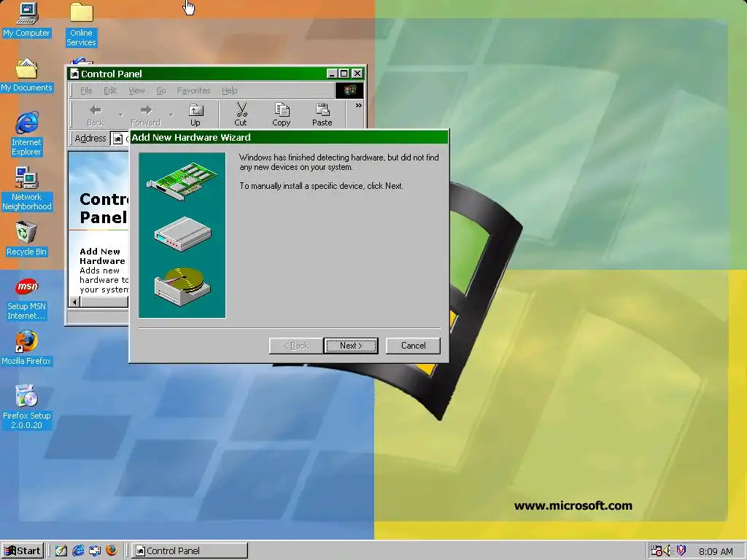Click the Control Panel title bar icon
This screenshot has width=747, height=560.
pos(74,74)
